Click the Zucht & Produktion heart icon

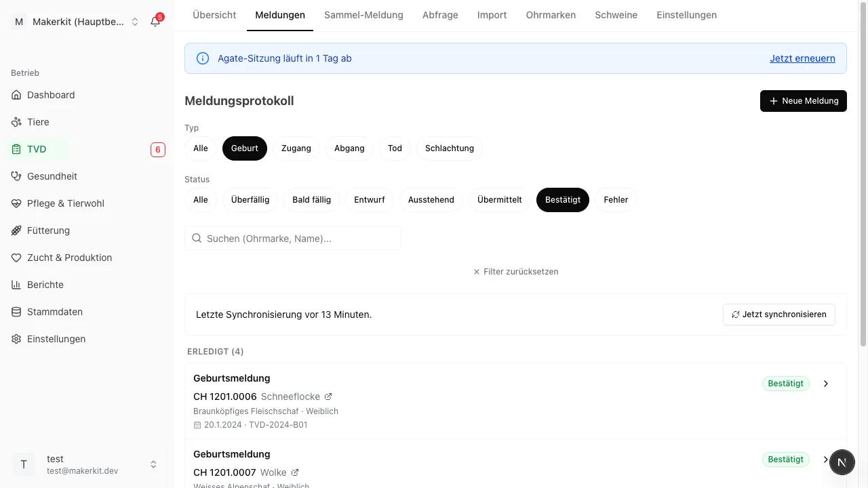(x=16, y=258)
